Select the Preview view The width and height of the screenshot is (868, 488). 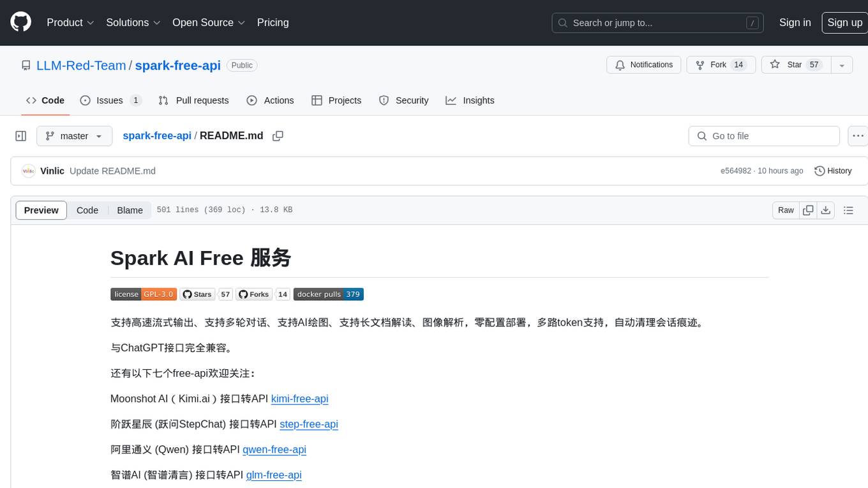[x=41, y=210]
